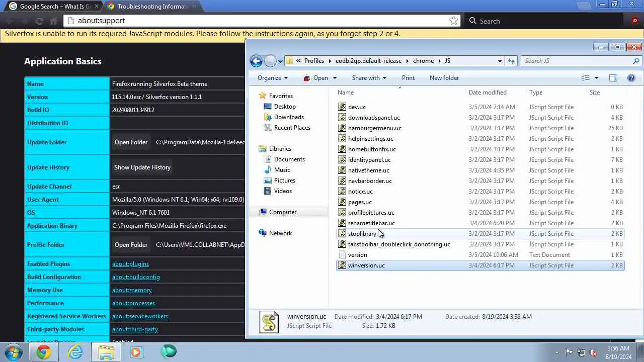Viewport: 644px width, 362px height.
Task: Open address bar history dropdown arrow
Action: (500, 61)
